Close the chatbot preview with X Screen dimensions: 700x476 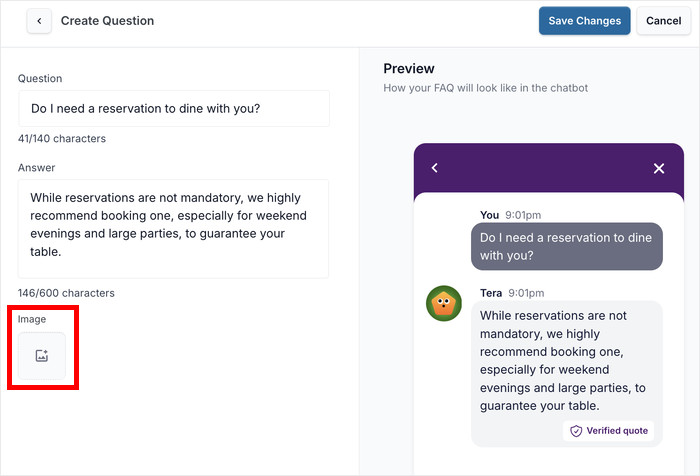[x=659, y=168]
